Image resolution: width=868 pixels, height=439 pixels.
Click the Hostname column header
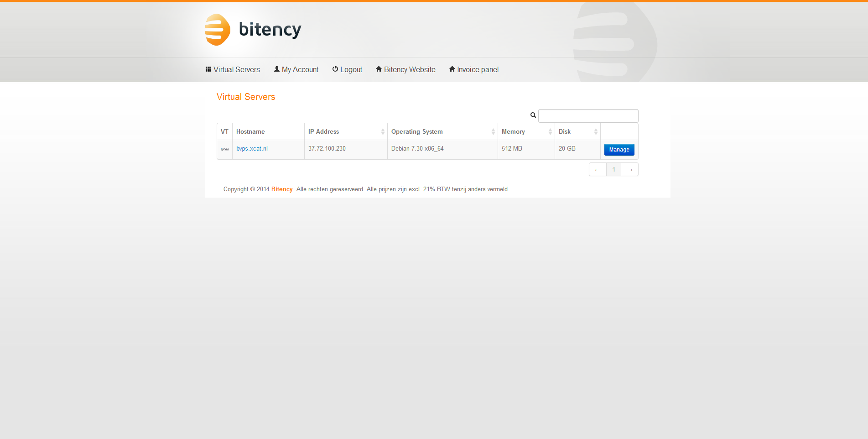pyautogui.click(x=250, y=132)
